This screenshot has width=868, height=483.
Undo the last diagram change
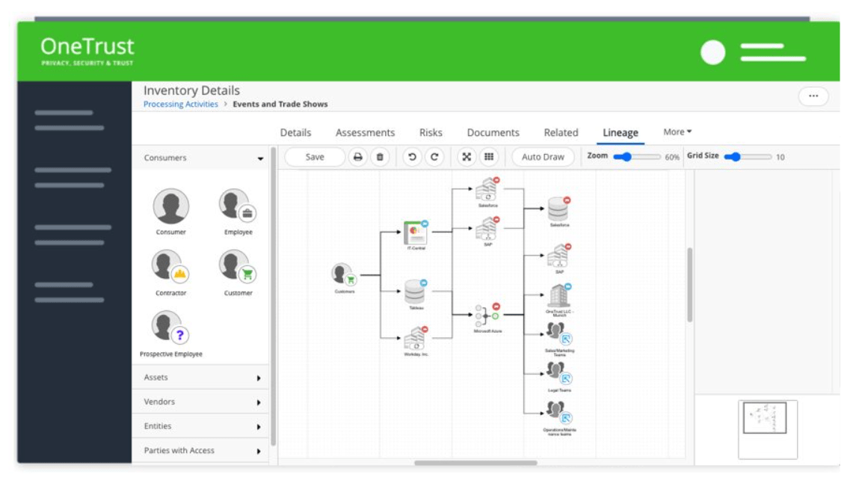(x=412, y=157)
